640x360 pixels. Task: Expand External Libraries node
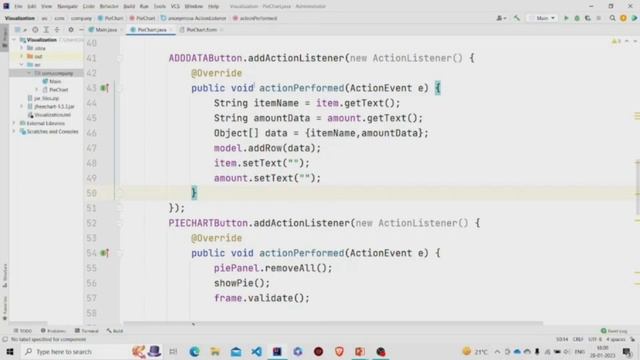(15, 123)
